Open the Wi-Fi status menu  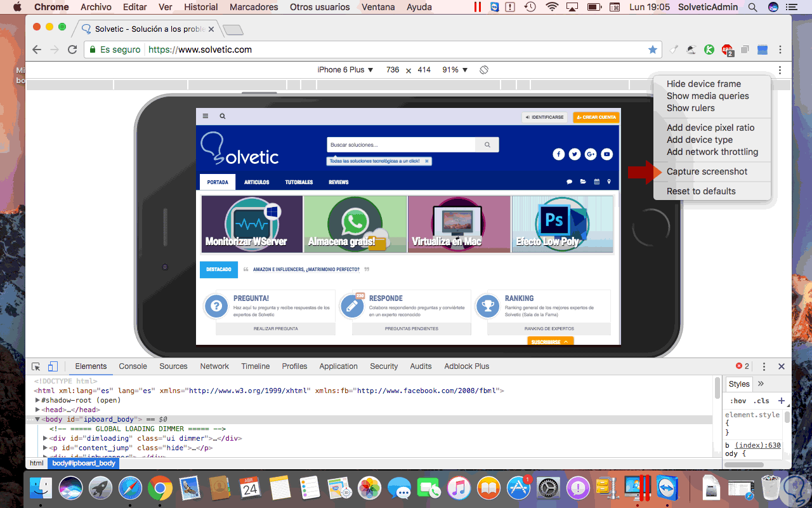click(x=552, y=7)
